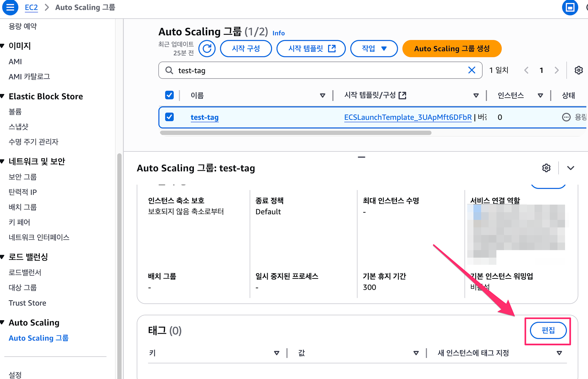Image resolution: width=588 pixels, height=379 pixels.
Task: Collapse the Elastic Block Store section
Action: [x=3, y=96]
